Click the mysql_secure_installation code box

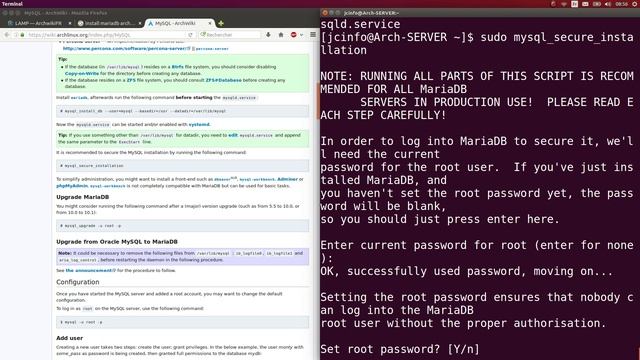tap(182, 166)
